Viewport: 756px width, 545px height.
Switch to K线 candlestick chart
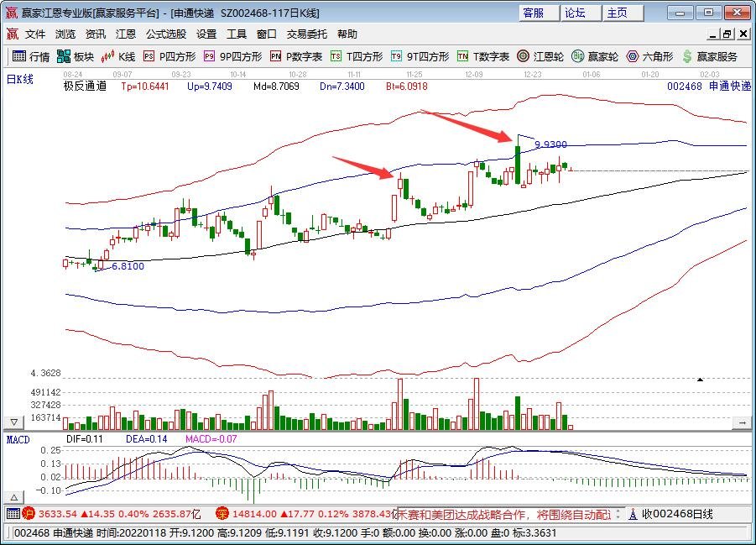click(118, 56)
